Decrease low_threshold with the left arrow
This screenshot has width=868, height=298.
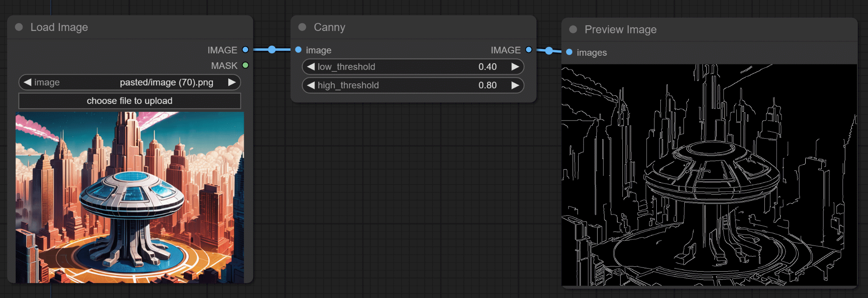tap(311, 66)
